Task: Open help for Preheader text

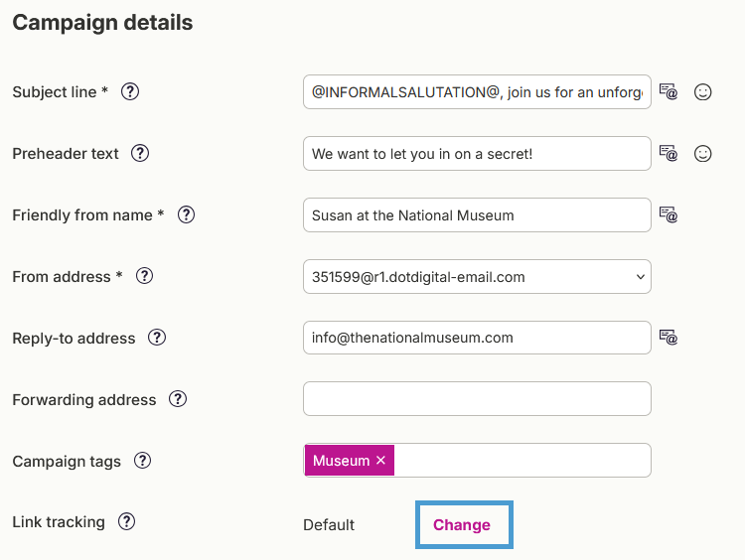Action: 140,153
